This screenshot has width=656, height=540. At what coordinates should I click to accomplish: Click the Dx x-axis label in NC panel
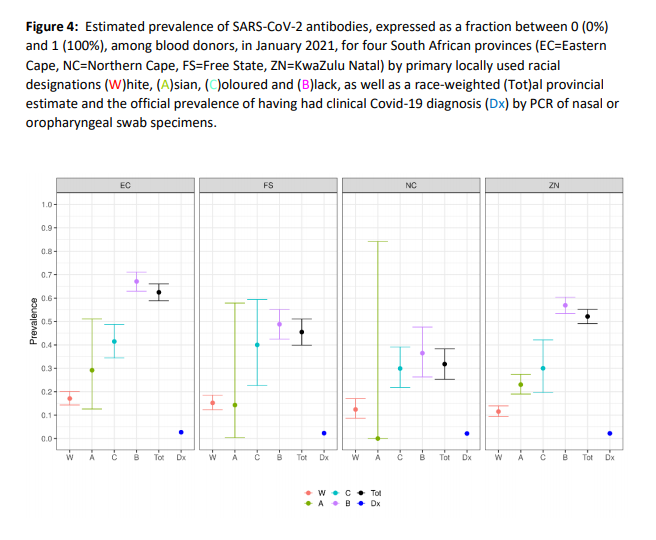pyautogui.click(x=467, y=458)
